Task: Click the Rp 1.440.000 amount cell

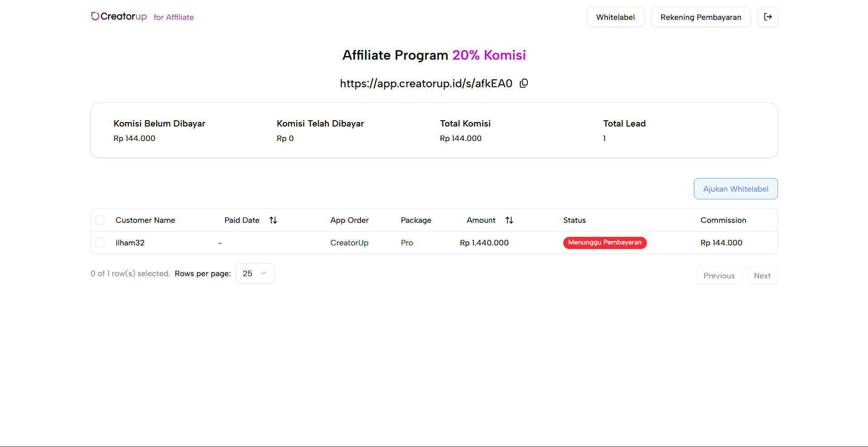Action: coord(484,243)
